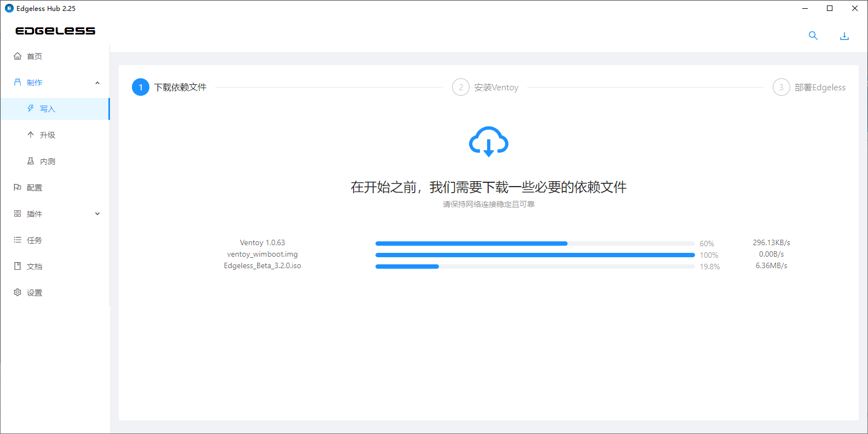Click the 6.36MB/s download speed
The height and width of the screenshot is (434, 868).
point(771,265)
